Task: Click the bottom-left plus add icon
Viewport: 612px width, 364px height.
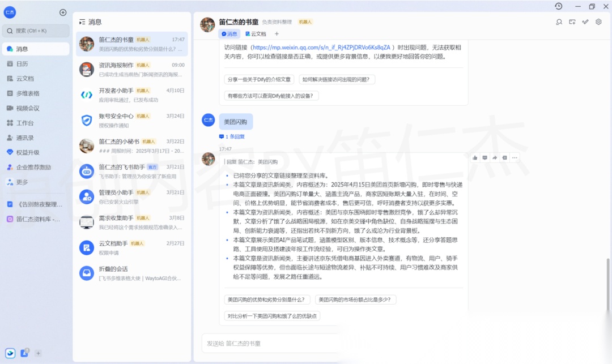Action: pyautogui.click(x=39, y=353)
